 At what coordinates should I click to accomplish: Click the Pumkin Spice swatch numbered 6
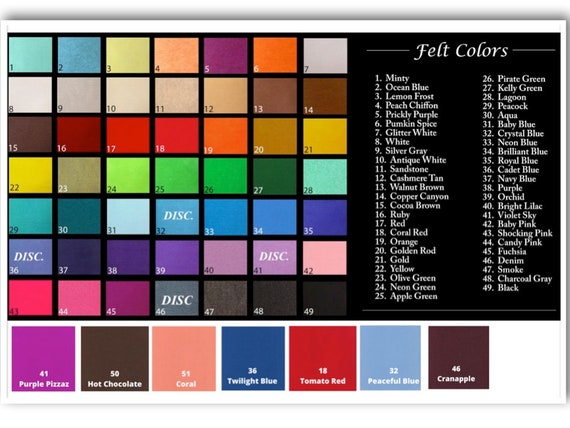point(275,55)
